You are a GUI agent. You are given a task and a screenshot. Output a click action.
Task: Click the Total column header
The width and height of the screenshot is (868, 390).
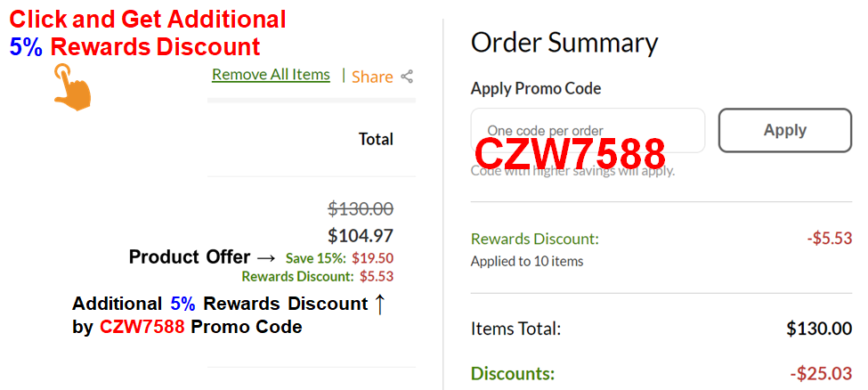[x=376, y=139]
